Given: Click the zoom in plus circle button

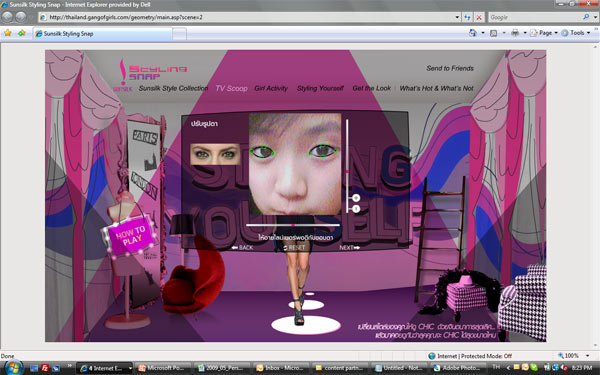Looking at the screenshot, I should tap(356, 198).
